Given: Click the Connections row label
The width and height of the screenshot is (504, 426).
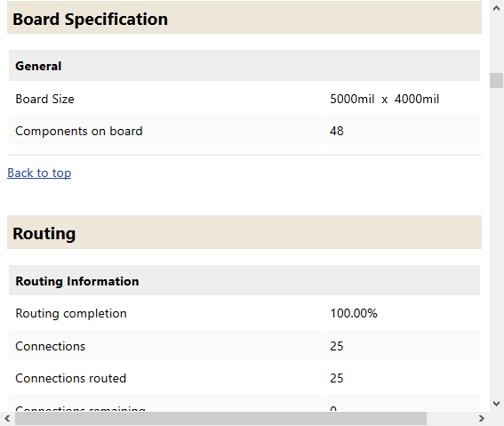Looking at the screenshot, I should 51,346.
